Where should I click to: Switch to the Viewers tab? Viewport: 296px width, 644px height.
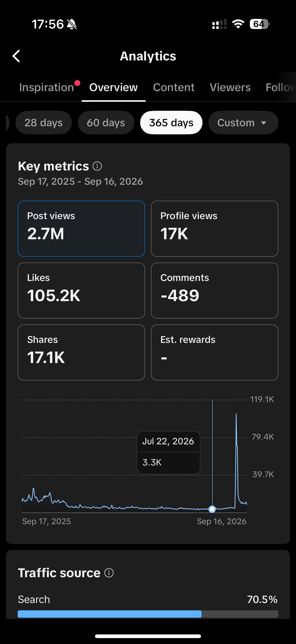click(230, 87)
